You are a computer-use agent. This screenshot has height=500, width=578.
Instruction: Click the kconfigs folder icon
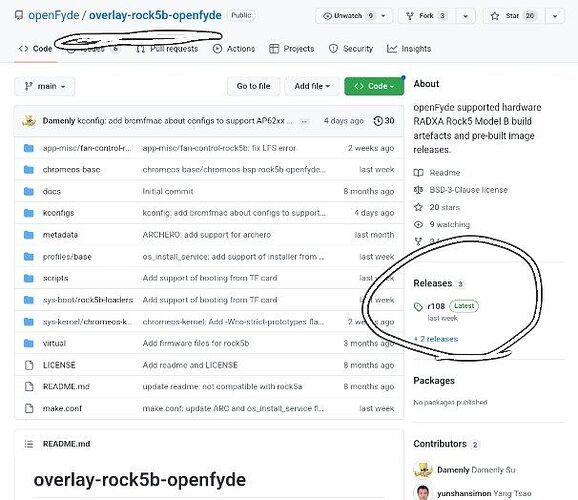tap(29, 213)
